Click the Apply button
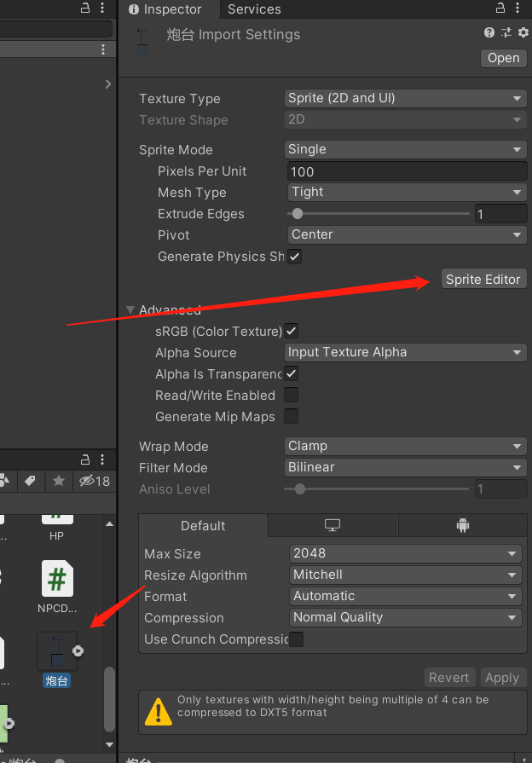Image resolution: width=532 pixels, height=763 pixels. [x=502, y=678]
